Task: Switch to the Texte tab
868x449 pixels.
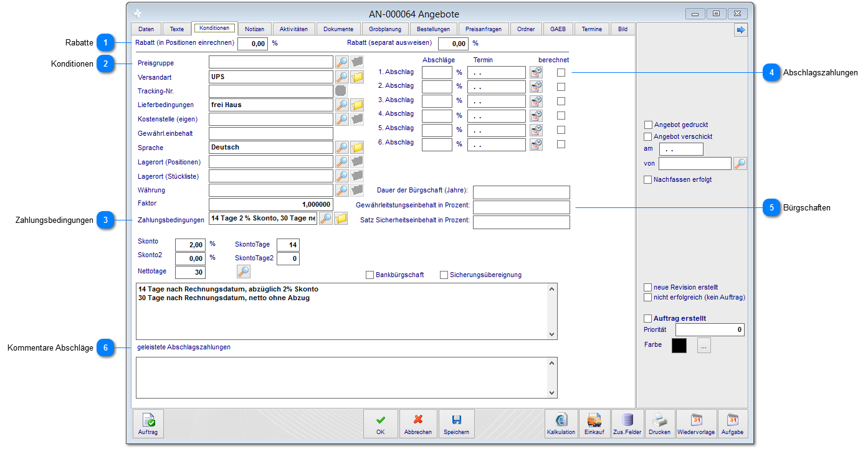Action: click(177, 29)
